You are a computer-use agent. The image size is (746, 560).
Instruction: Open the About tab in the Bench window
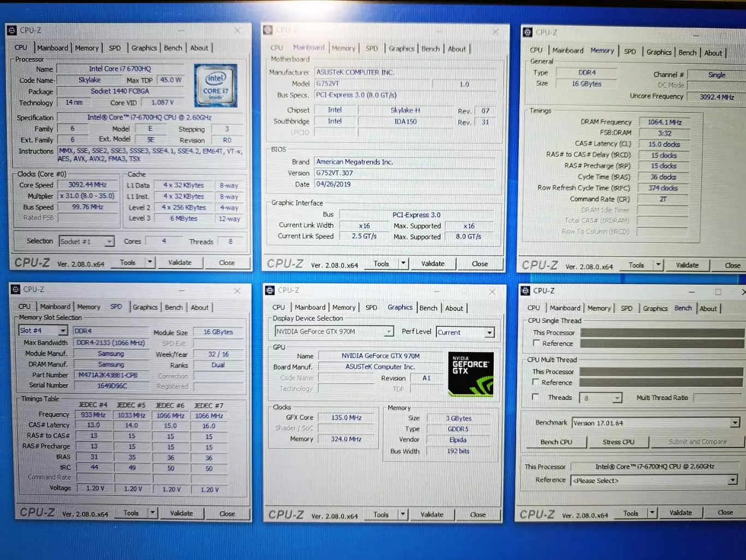[708, 309]
